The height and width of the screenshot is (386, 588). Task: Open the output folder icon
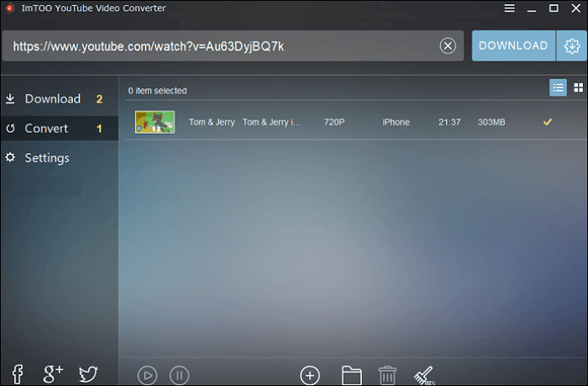pos(352,375)
